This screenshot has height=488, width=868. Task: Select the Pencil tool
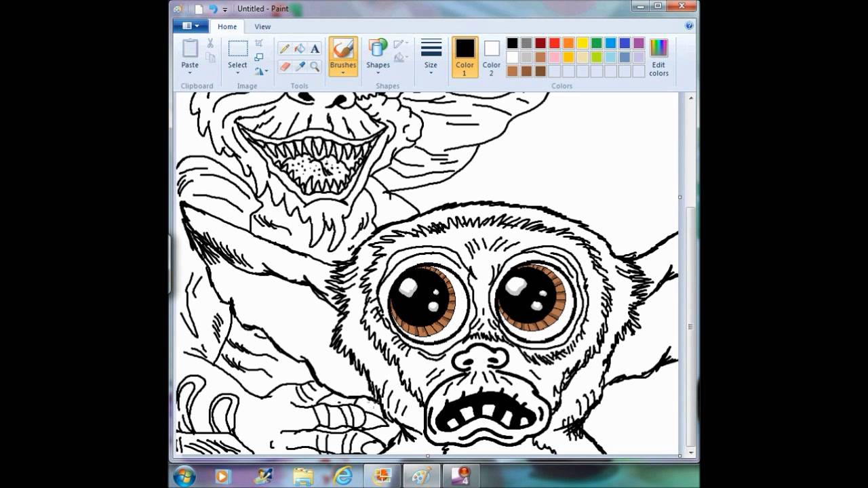point(285,49)
